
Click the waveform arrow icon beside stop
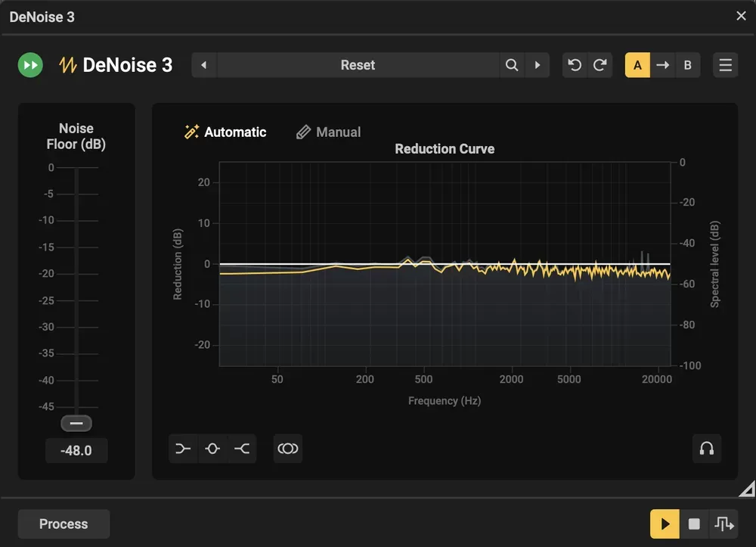pyautogui.click(x=723, y=524)
